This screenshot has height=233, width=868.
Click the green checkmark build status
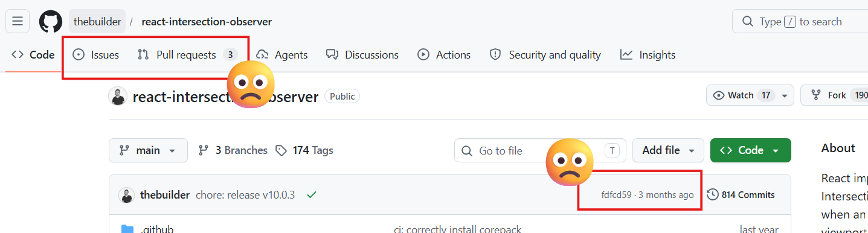312,194
